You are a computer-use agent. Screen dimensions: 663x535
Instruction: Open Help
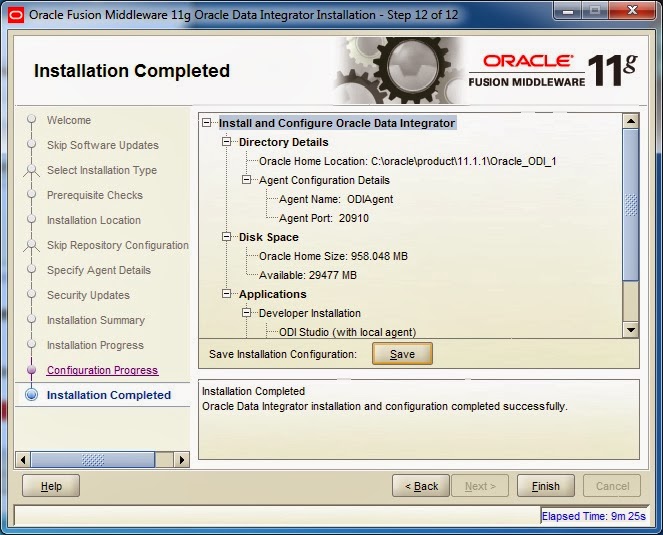point(51,486)
